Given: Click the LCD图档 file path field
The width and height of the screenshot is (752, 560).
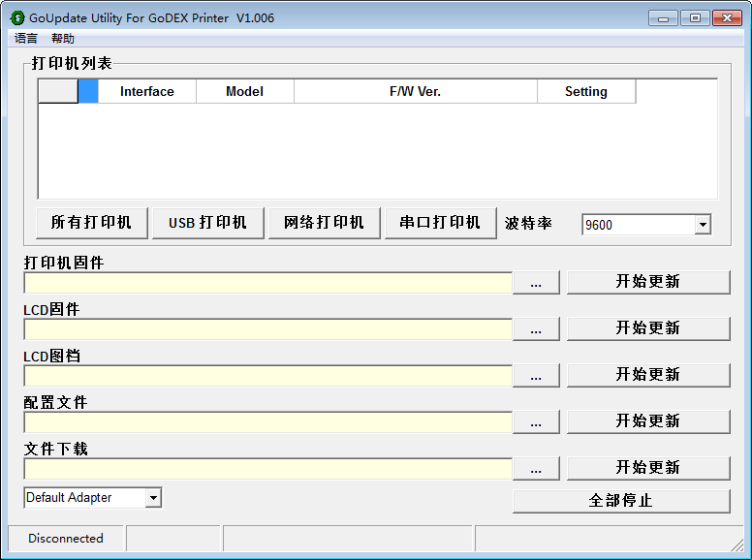Looking at the screenshot, I should 268,375.
